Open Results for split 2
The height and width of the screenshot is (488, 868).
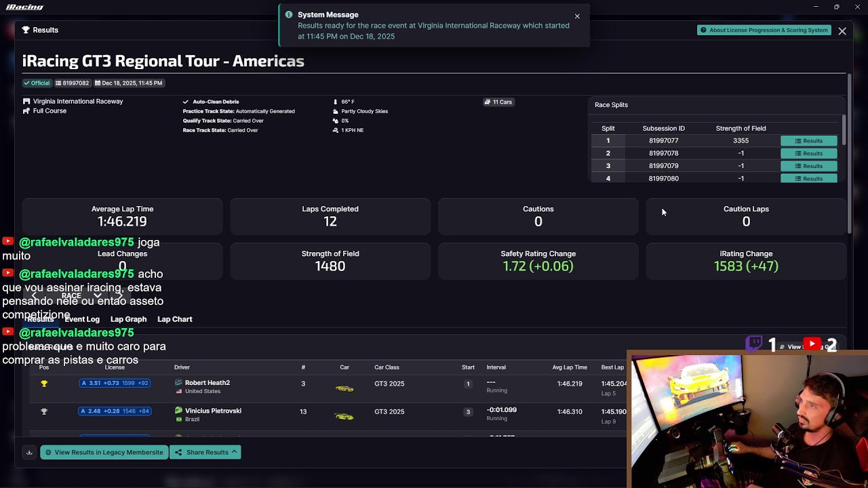coord(808,153)
